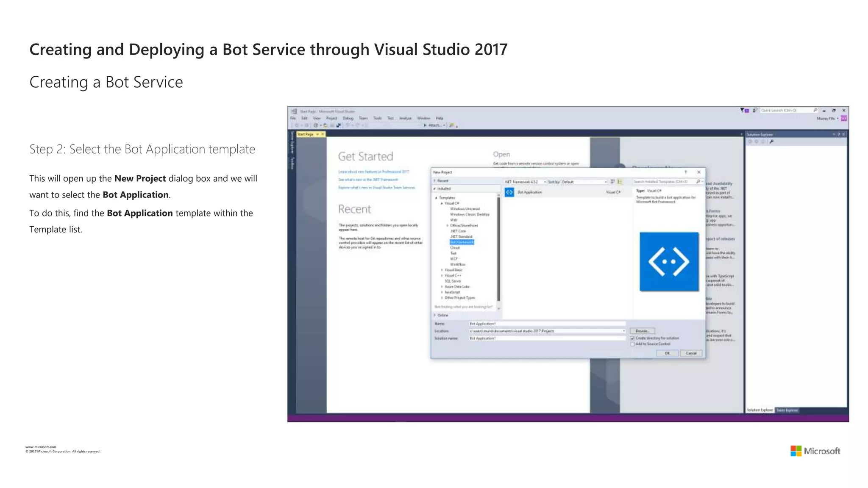Switch templates to small icons view
The width and height of the screenshot is (868, 488).
click(612, 182)
